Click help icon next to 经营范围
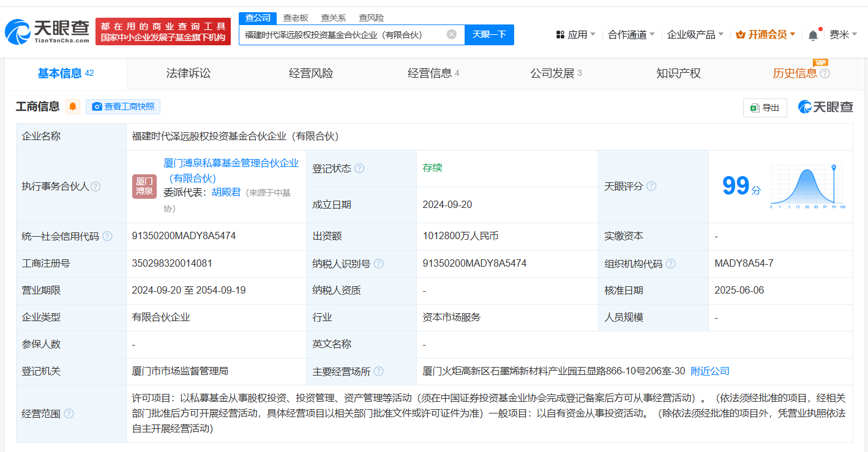This screenshot has width=868, height=452. [x=69, y=413]
